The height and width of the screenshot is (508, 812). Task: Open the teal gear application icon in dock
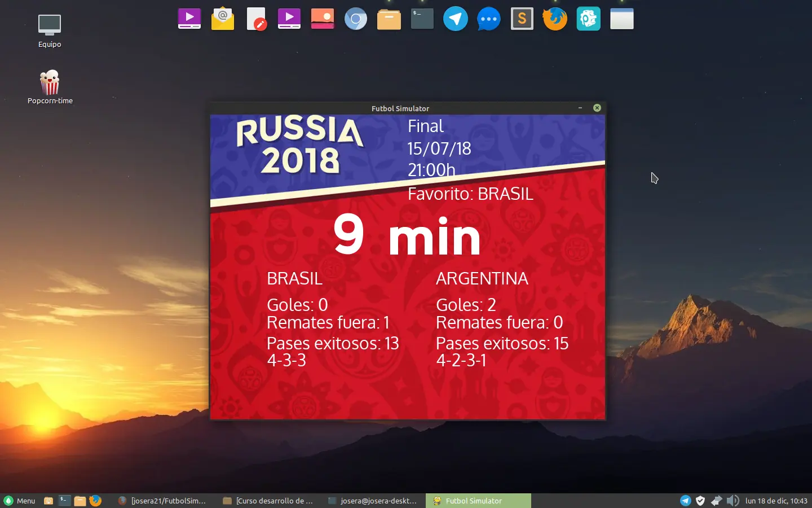589,19
